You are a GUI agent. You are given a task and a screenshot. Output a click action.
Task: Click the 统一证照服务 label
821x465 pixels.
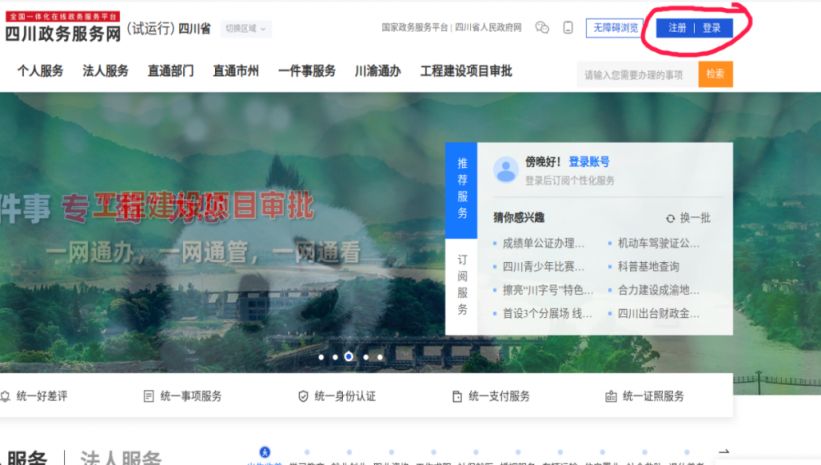(653, 396)
